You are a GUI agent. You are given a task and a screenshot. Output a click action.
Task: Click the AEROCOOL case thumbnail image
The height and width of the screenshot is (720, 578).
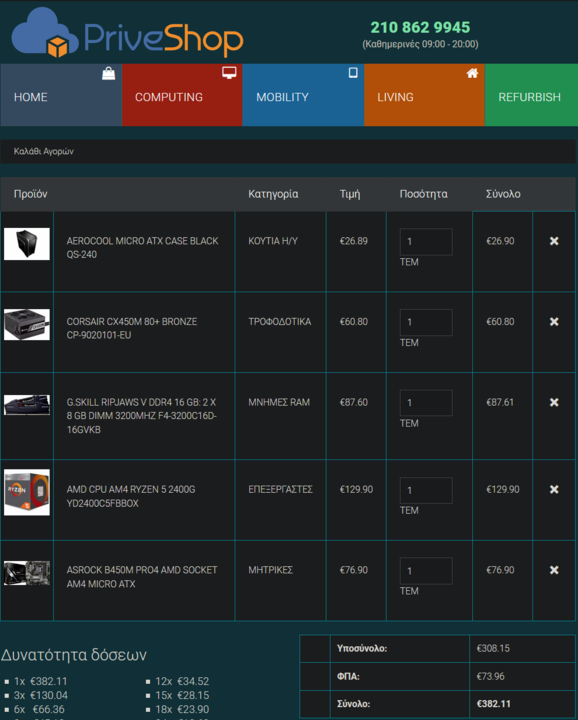point(27,244)
